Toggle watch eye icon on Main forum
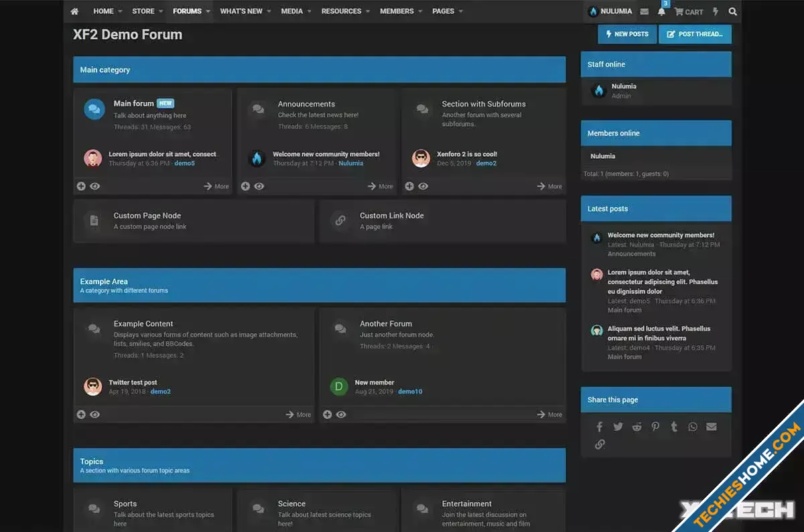 [95, 186]
